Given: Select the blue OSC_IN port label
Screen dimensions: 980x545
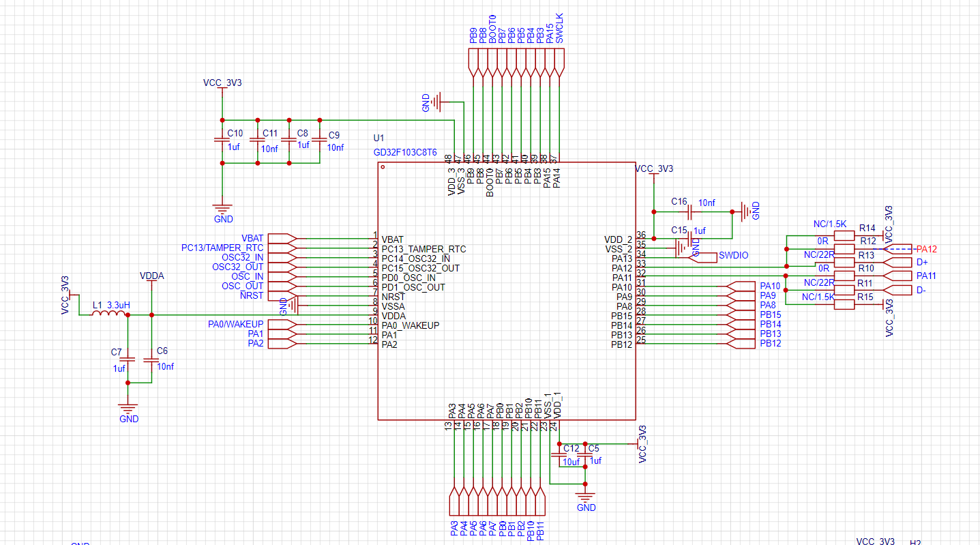Looking at the screenshot, I should (x=248, y=276).
